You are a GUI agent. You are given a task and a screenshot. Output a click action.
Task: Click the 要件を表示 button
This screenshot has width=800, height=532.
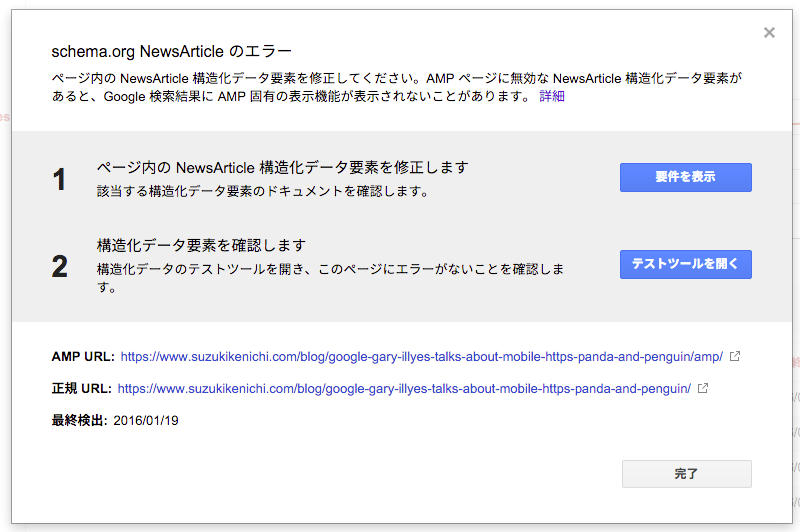(x=686, y=177)
